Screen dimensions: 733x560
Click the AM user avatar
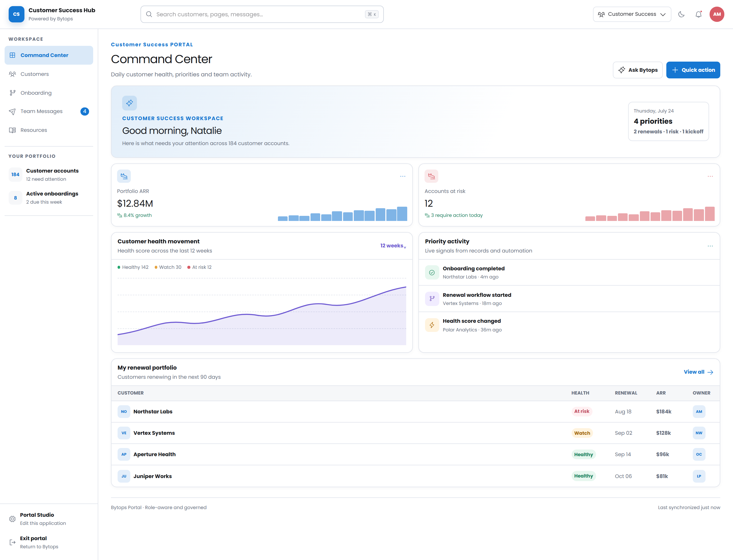(717, 14)
